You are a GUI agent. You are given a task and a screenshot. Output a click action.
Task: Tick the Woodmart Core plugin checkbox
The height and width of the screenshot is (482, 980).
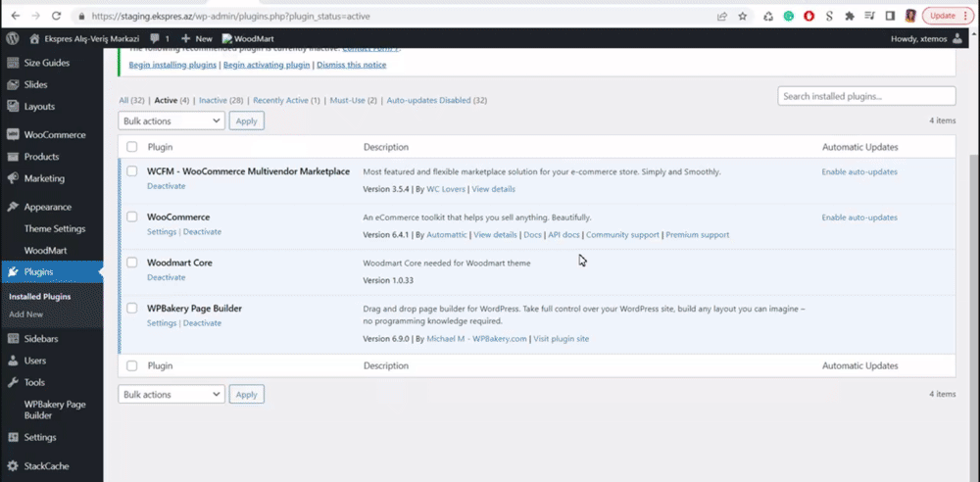coord(132,263)
